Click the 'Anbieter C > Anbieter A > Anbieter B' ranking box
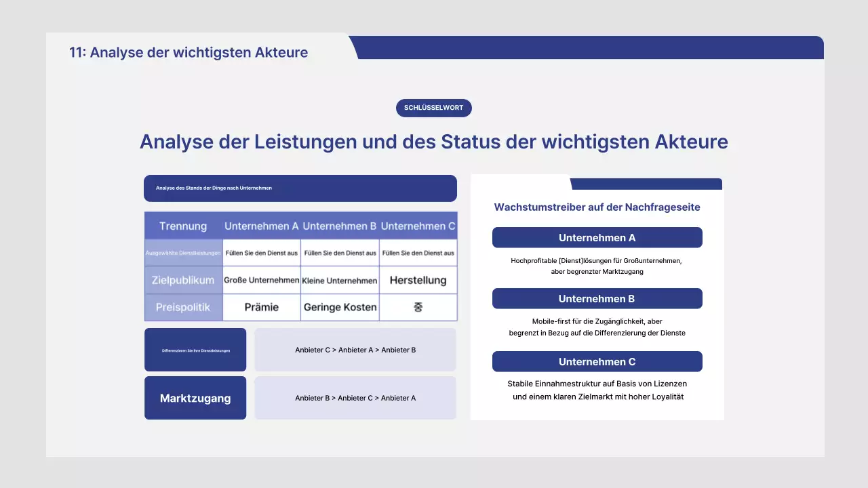The width and height of the screenshot is (868, 488). tap(355, 350)
